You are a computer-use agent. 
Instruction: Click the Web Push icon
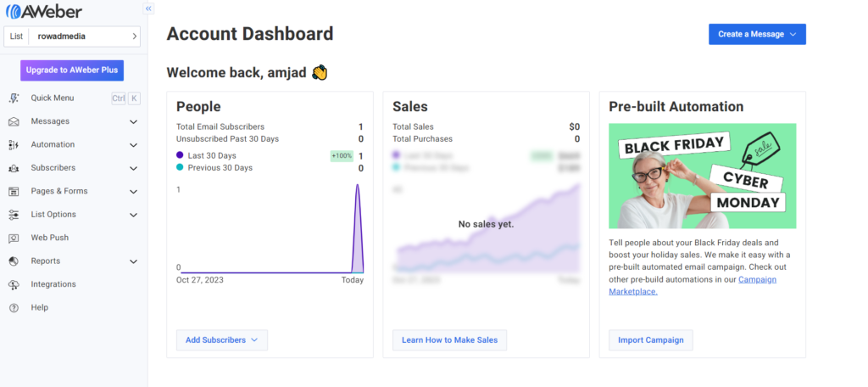click(14, 238)
